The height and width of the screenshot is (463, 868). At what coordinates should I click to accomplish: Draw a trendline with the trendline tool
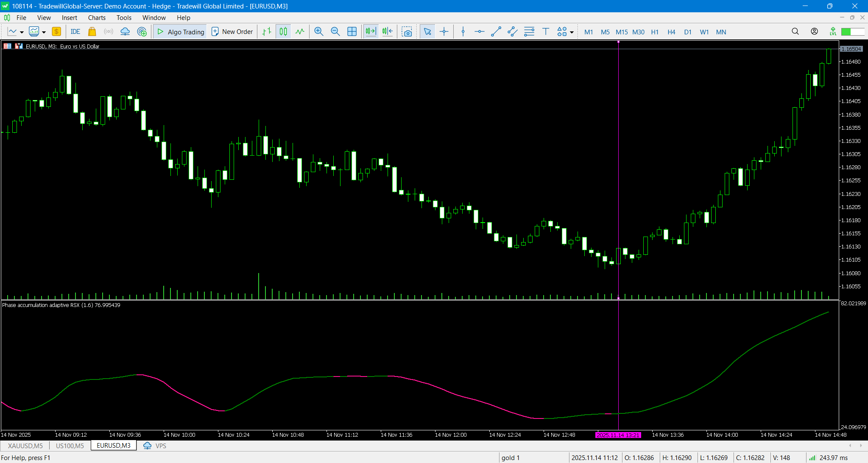pos(496,32)
